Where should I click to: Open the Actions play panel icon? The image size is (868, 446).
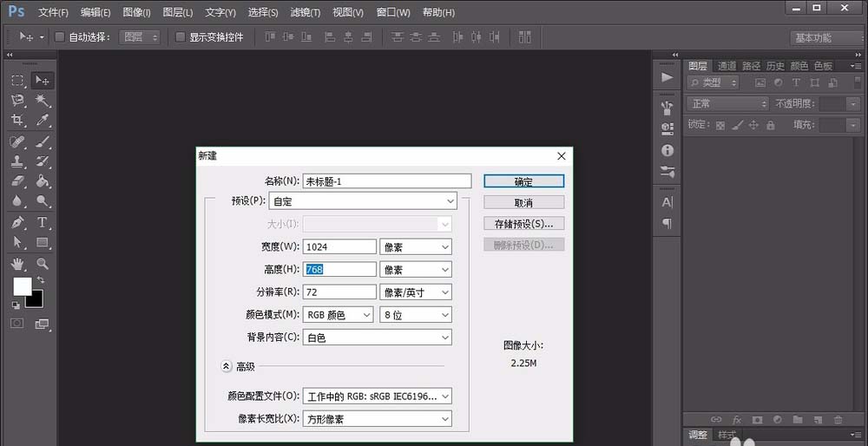667,77
